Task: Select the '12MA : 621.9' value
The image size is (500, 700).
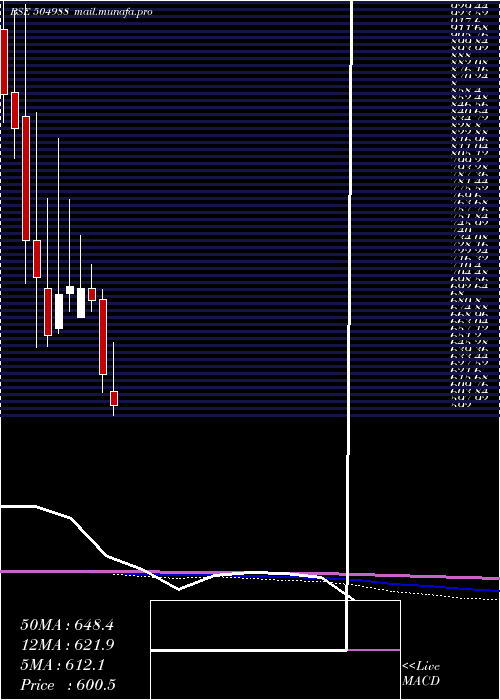Action: click(x=67, y=645)
